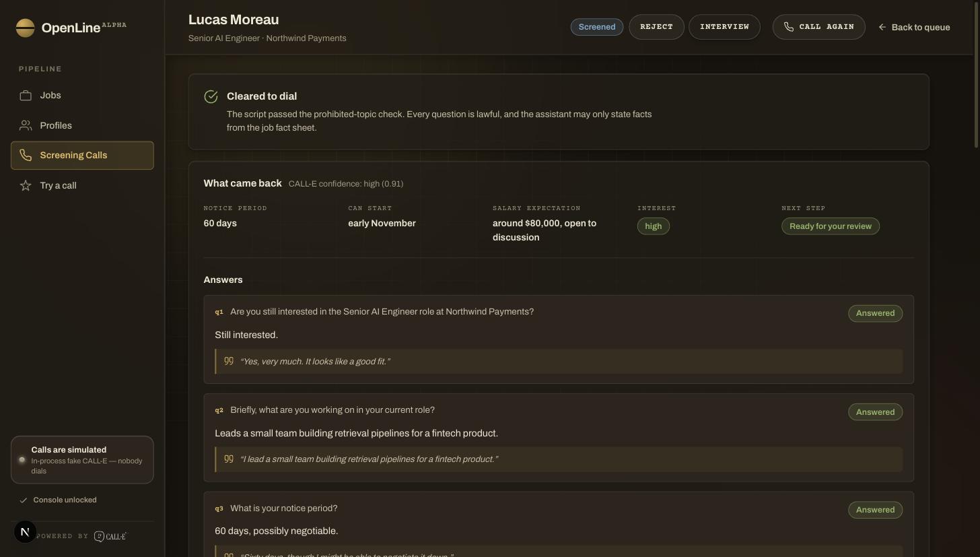Click the OpenLine logo icon

(x=25, y=28)
